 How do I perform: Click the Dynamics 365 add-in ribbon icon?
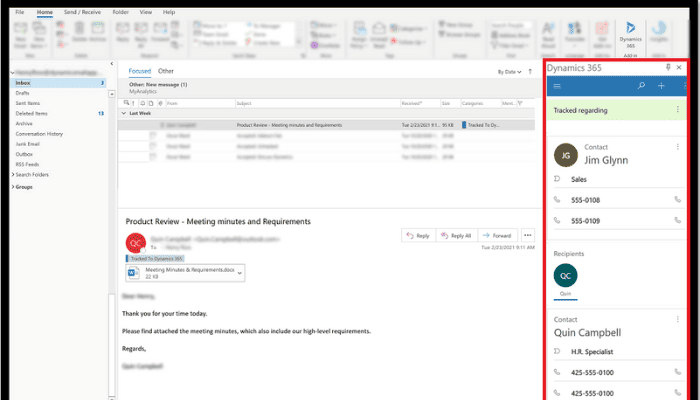click(x=631, y=37)
